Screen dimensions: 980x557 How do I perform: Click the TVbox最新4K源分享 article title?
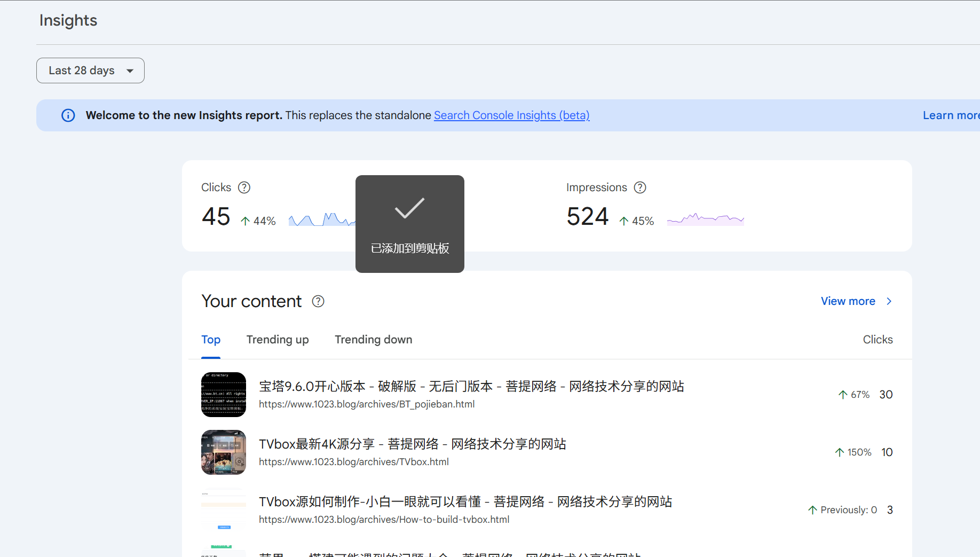pyautogui.click(x=412, y=444)
